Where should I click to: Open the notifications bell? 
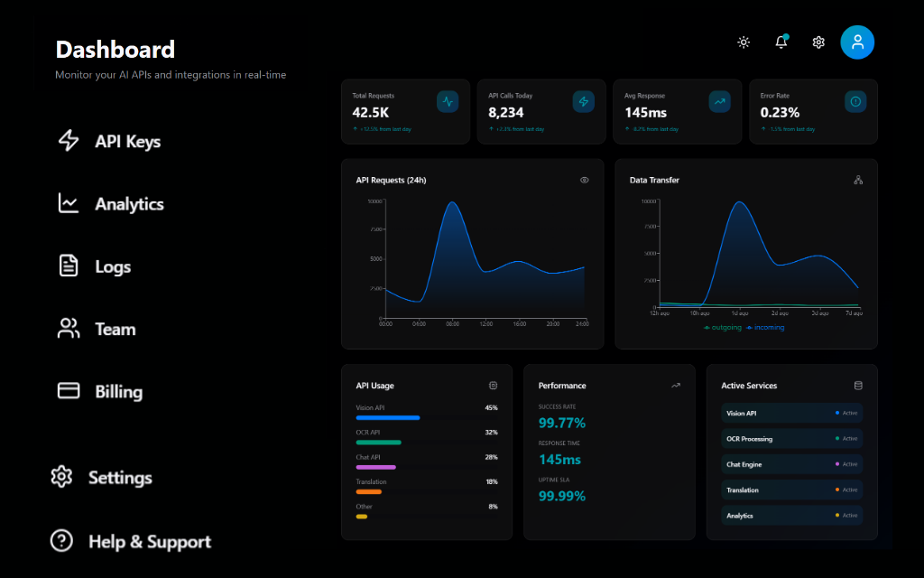[781, 42]
